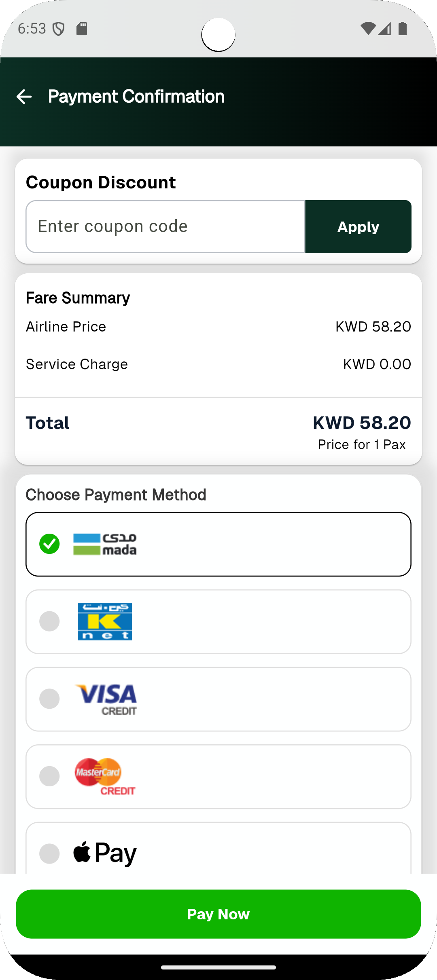The height and width of the screenshot is (980, 437).
Task: Tap the Wi-Fi signal status icon
Action: click(x=368, y=29)
